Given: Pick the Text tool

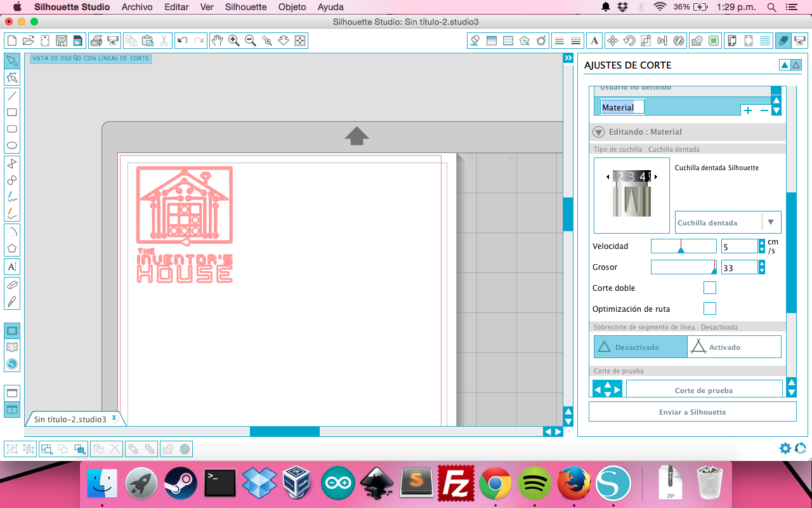Looking at the screenshot, I should [12, 267].
